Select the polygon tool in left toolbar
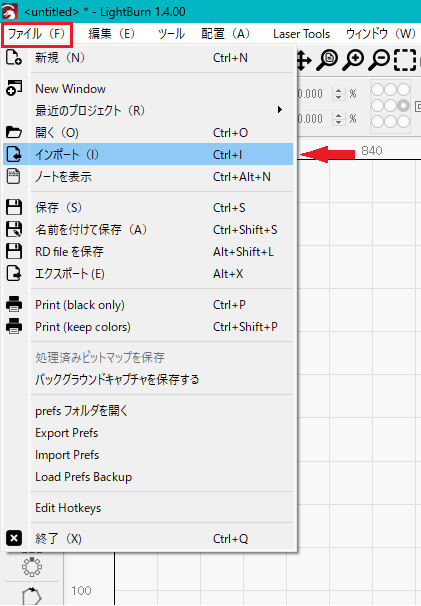The width and height of the screenshot is (421, 606). click(x=31, y=596)
